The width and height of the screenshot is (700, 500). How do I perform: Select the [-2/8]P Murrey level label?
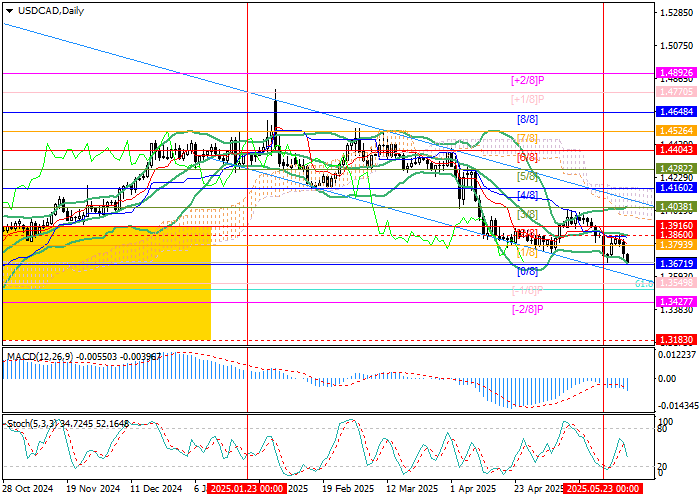click(526, 309)
